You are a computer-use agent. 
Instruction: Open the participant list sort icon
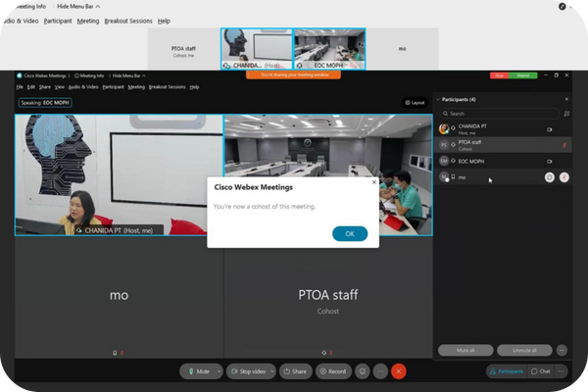coord(566,114)
